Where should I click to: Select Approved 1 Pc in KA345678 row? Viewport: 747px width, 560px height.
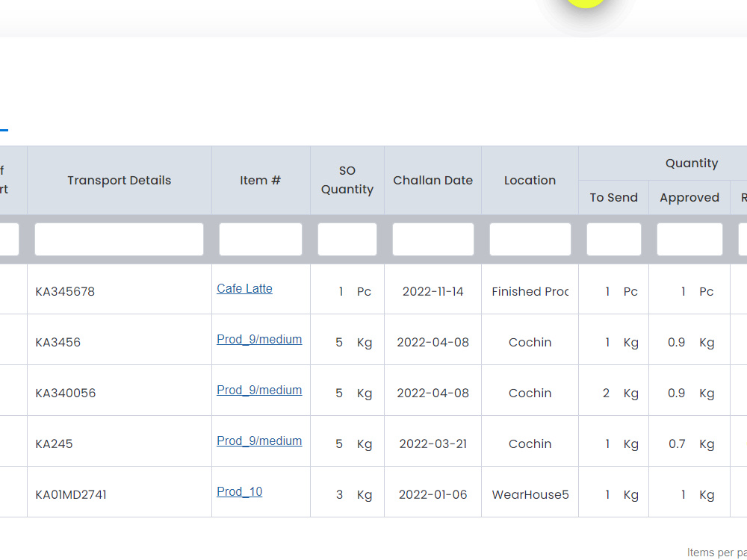pos(697,291)
